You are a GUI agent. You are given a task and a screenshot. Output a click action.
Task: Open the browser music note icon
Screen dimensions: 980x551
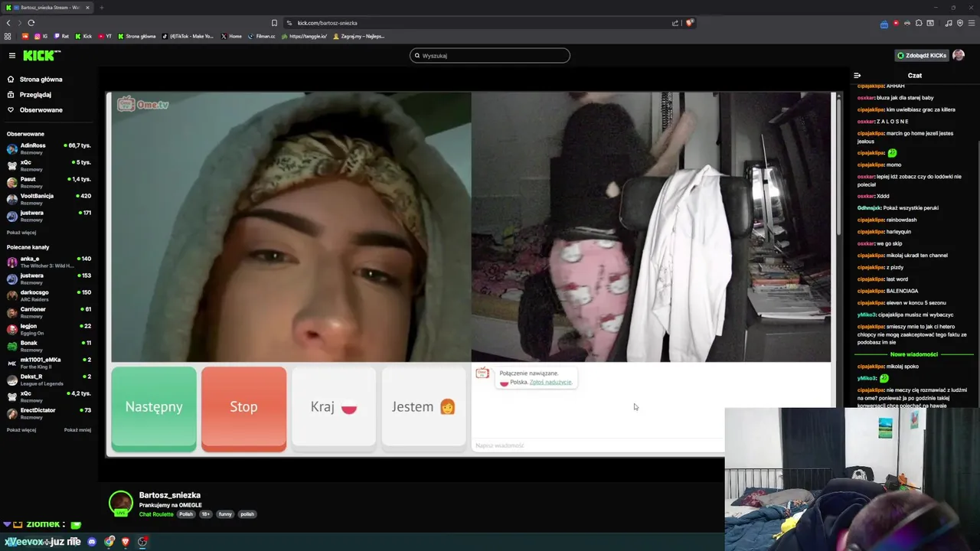point(949,23)
